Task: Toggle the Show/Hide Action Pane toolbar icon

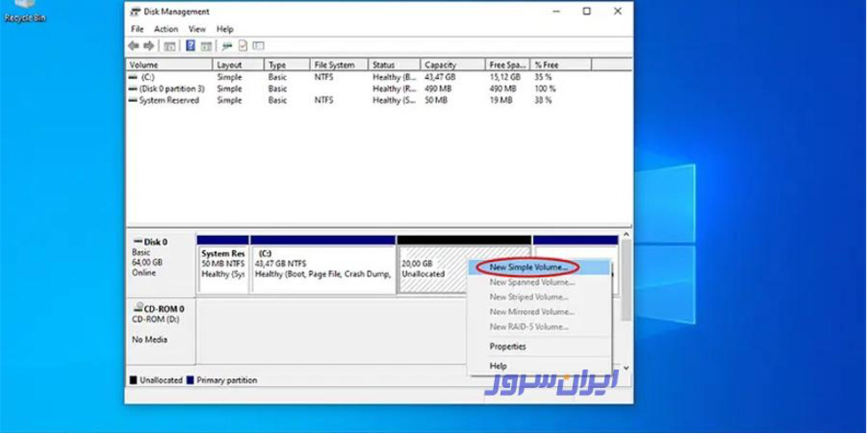Action: tap(206, 46)
